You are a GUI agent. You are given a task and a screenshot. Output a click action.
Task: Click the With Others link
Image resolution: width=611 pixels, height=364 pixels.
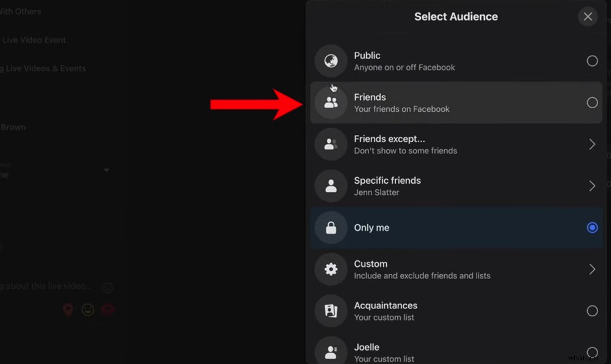pos(20,11)
